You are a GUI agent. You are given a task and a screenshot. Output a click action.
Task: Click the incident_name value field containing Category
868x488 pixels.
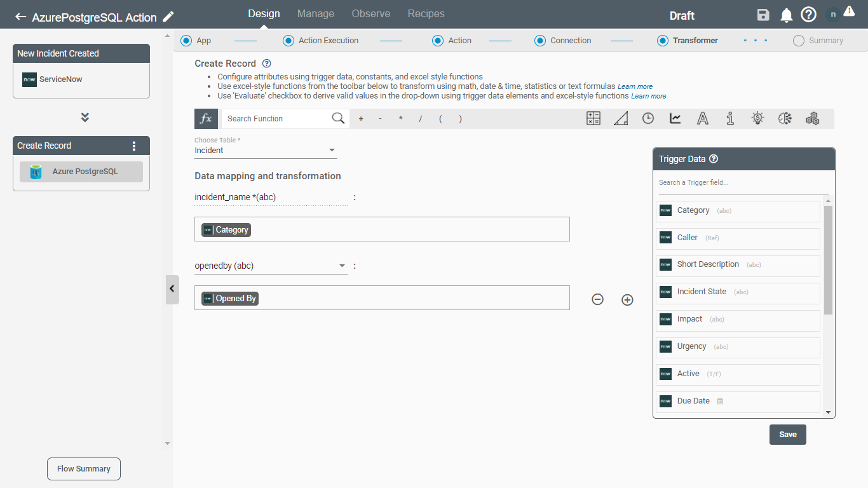(x=382, y=229)
